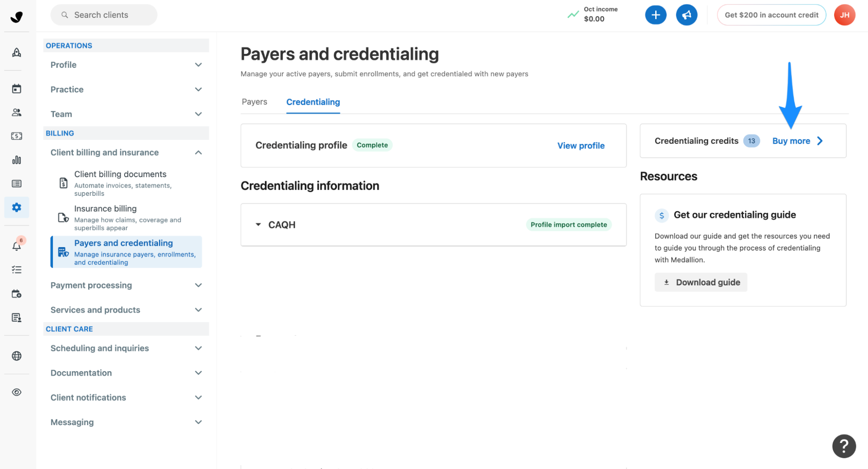The width and height of the screenshot is (868, 469).
Task: Open the clients people icon
Action: [x=17, y=112]
